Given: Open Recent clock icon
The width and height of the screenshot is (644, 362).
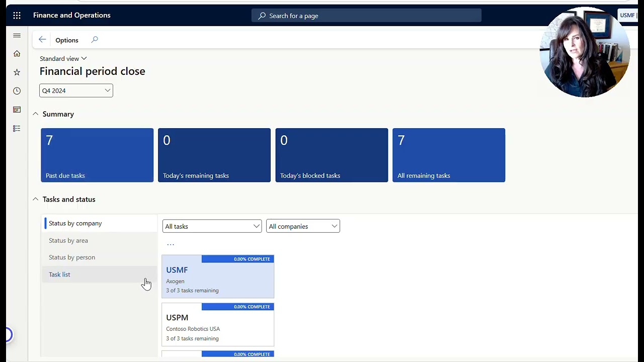Looking at the screenshot, I should [17, 91].
